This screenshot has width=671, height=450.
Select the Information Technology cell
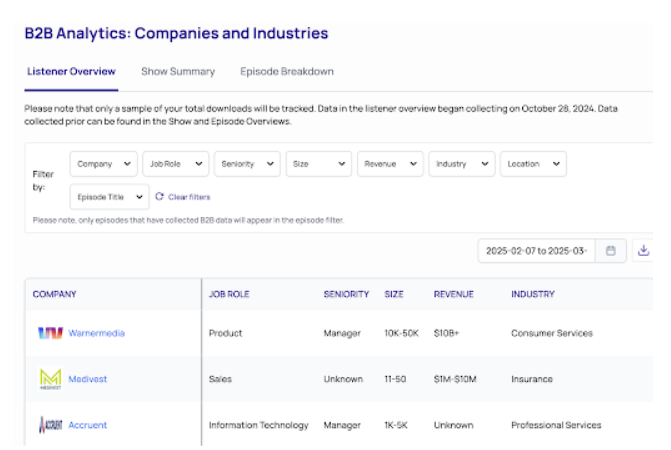click(258, 425)
